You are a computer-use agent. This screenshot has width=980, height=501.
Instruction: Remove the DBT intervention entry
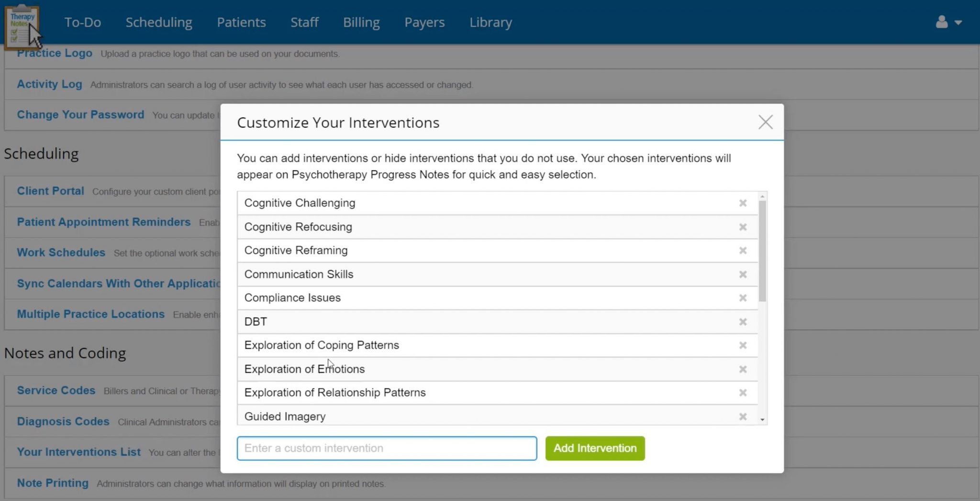pos(743,322)
